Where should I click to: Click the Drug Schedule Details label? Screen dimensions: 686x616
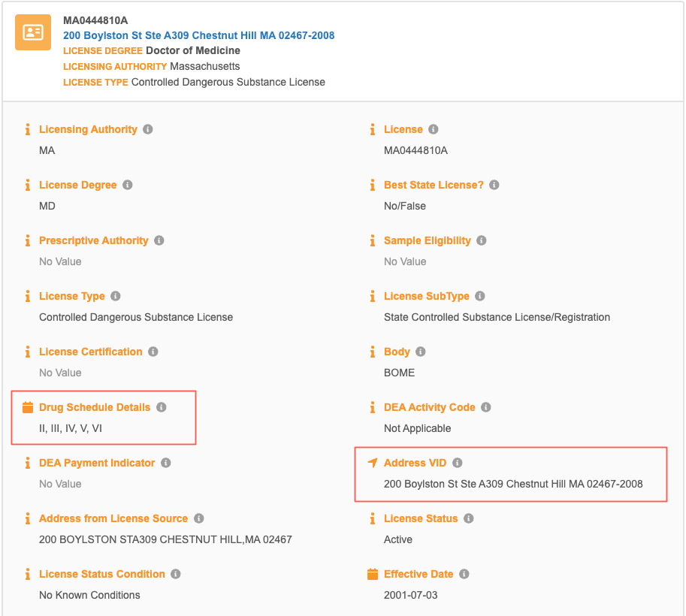pyautogui.click(x=95, y=407)
